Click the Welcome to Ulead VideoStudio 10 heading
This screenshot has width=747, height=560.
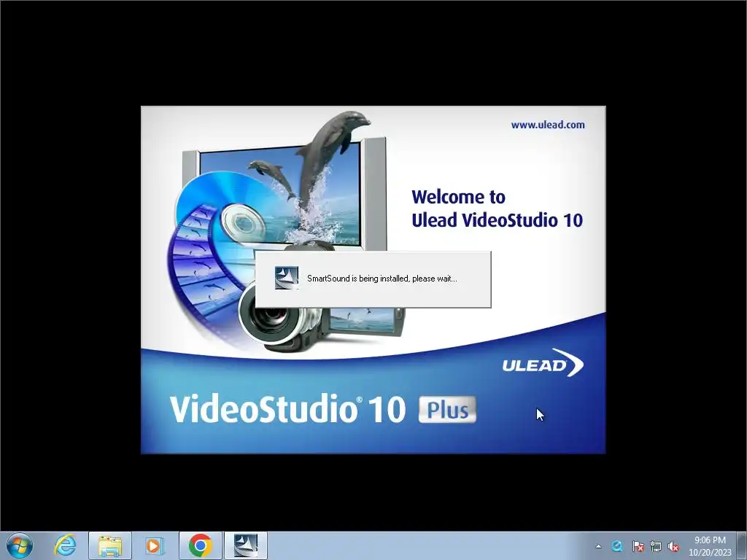point(497,209)
